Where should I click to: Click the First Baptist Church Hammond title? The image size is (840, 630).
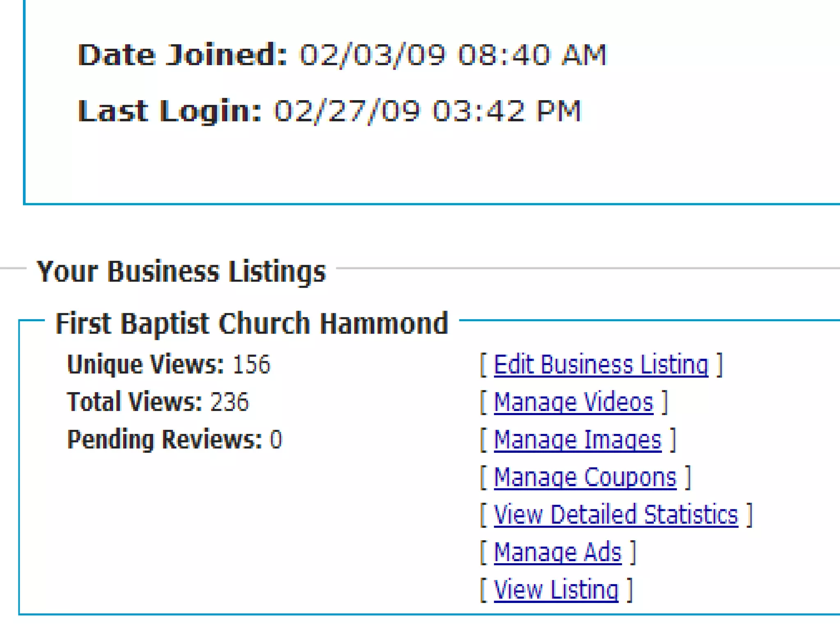click(x=251, y=323)
